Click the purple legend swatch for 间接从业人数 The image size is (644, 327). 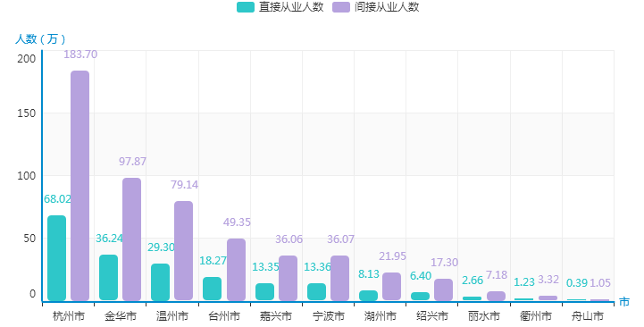click(341, 7)
